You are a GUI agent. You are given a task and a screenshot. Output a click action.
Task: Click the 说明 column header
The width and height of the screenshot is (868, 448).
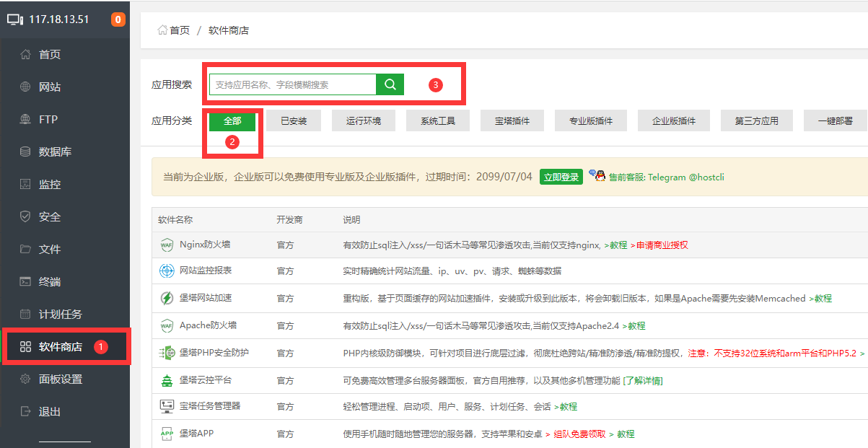351,220
